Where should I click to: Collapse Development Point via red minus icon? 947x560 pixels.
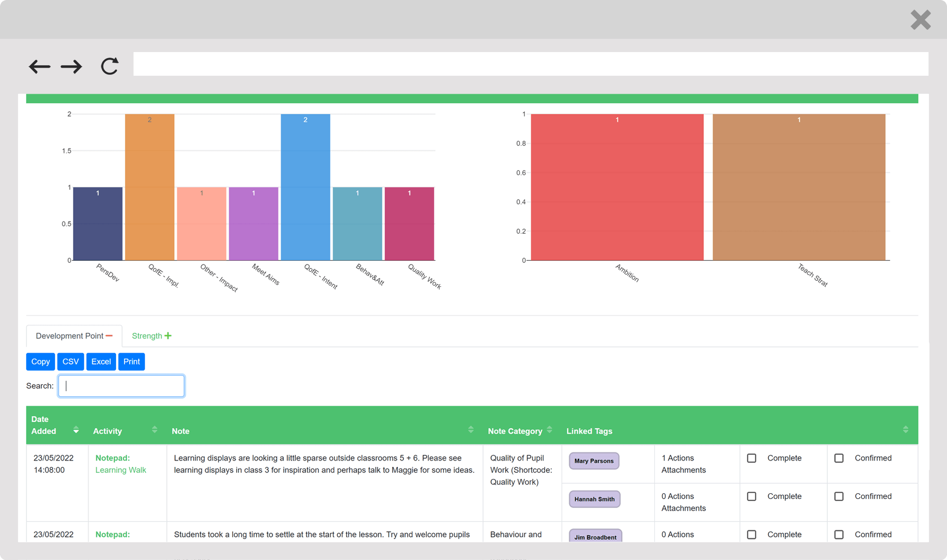pos(109,336)
